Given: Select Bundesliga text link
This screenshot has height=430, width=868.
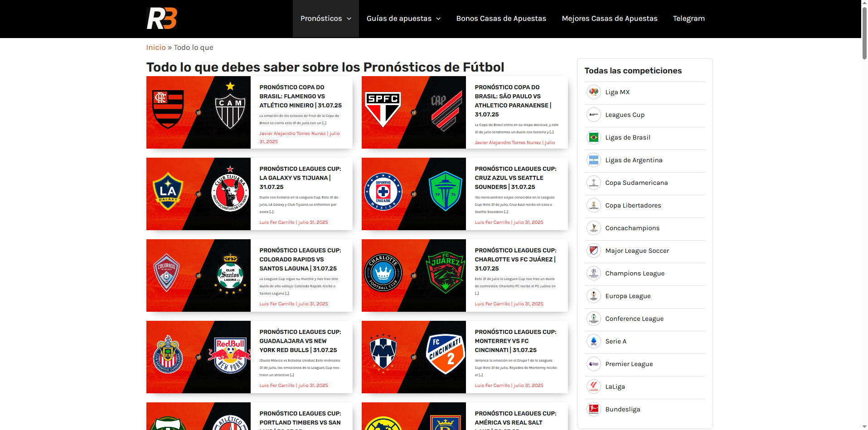Looking at the screenshot, I should [x=623, y=409].
